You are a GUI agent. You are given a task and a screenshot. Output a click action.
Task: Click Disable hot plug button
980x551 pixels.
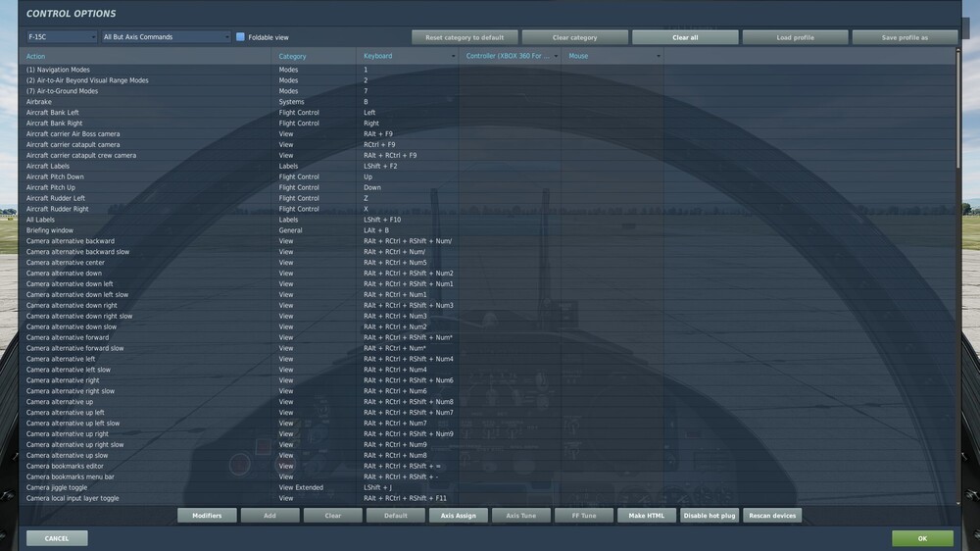click(710, 516)
